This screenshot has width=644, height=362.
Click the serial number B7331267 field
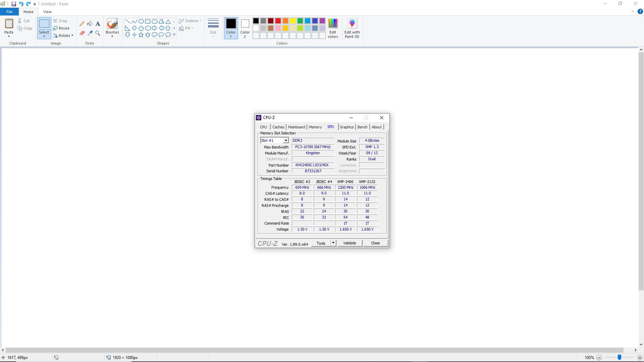312,171
